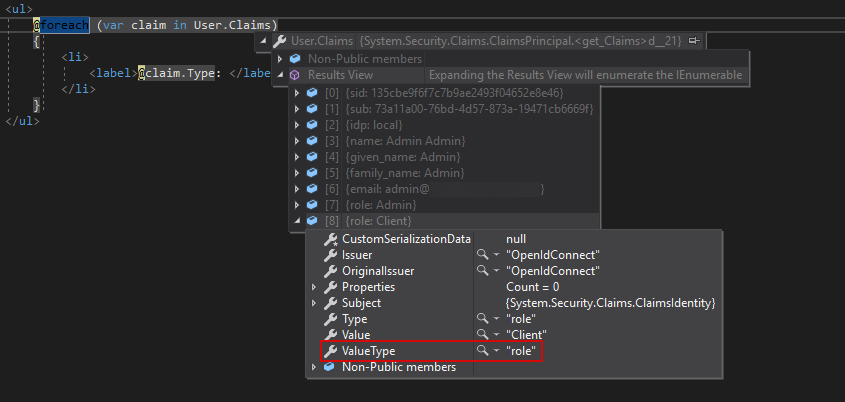Screen dimensions: 845x402
Task: Open visualizer dropdown for OriginalIssuer
Action: coord(496,271)
